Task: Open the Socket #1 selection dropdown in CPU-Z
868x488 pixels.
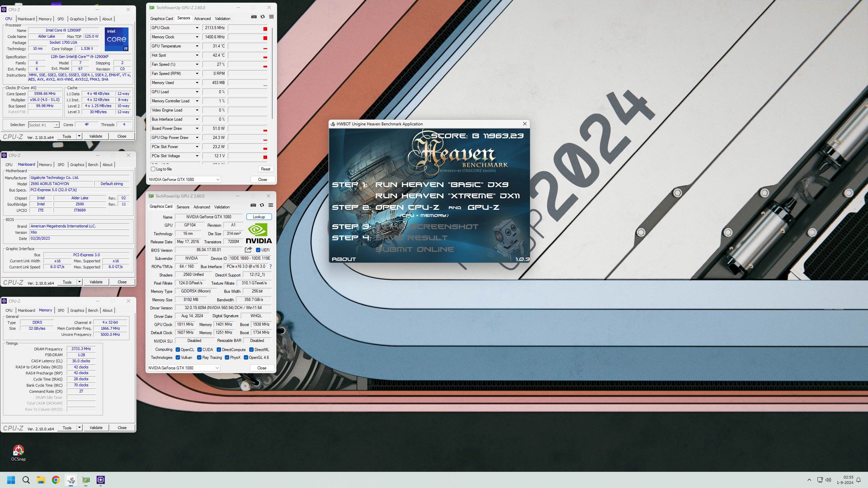Action: pos(44,125)
